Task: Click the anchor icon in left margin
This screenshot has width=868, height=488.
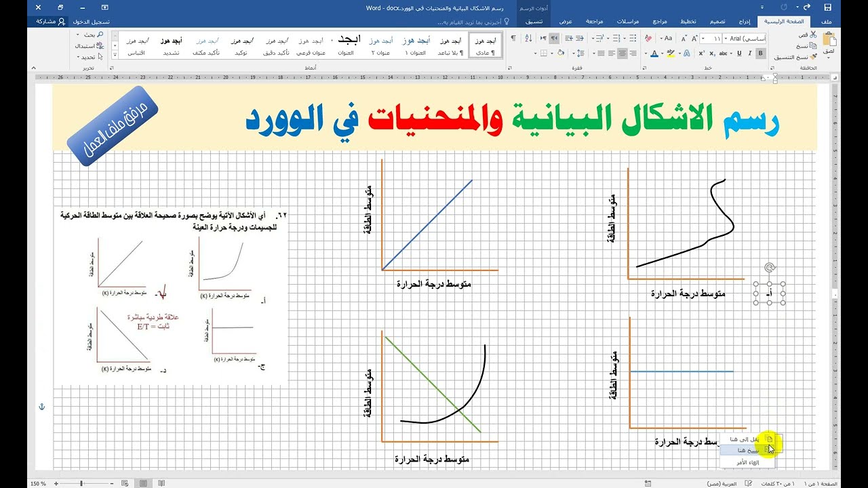Action: point(41,407)
